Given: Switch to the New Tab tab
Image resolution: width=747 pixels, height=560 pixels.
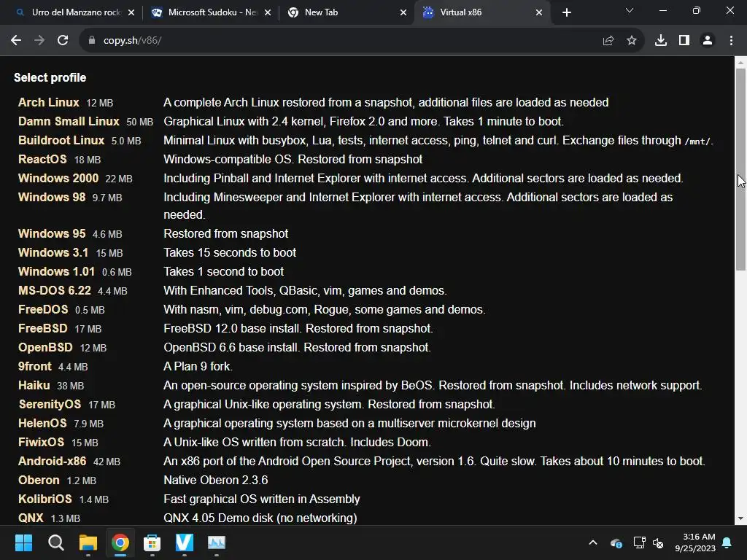Looking at the screenshot, I should [x=345, y=13].
